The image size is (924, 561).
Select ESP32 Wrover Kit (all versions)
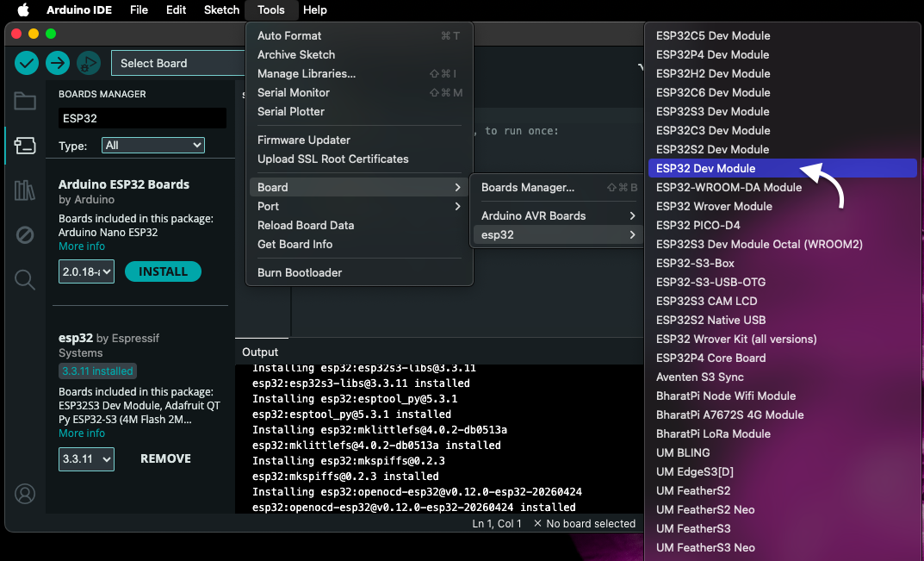coord(783,339)
